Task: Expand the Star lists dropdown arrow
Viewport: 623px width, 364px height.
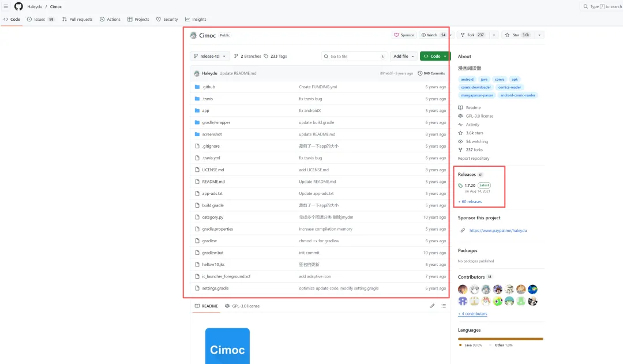Action: click(x=539, y=35)
